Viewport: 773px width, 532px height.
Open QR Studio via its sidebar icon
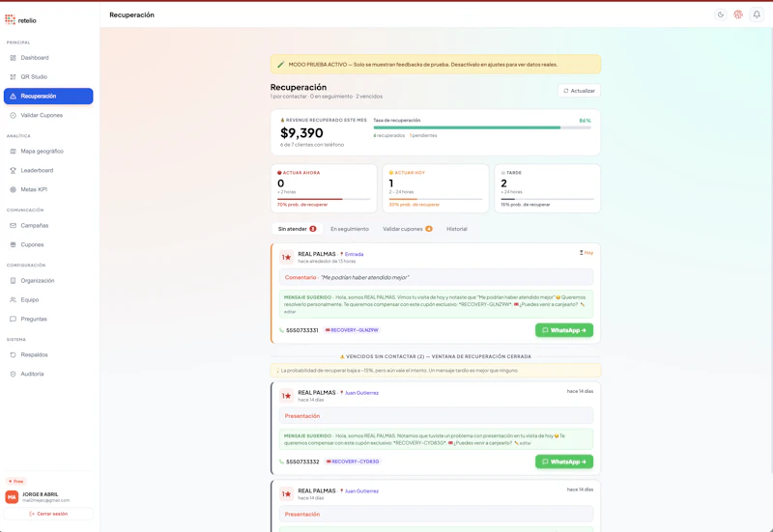[x=13, y=77]
